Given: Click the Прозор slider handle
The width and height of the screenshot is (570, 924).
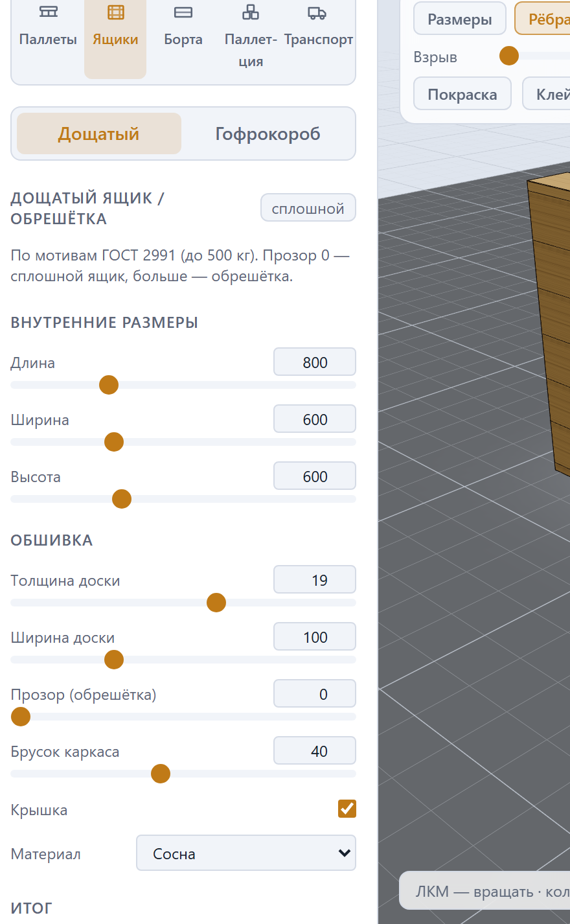Looking at the screenshot, I should tap(21, 717).
